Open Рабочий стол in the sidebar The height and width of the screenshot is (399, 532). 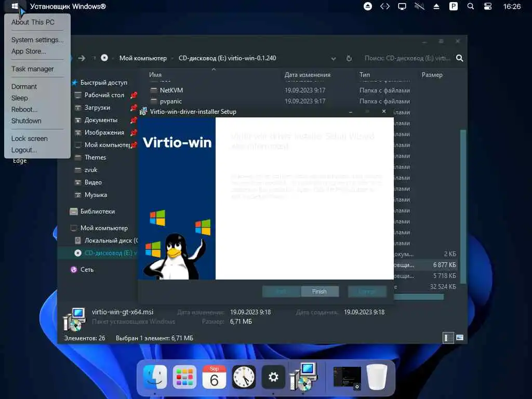(x=104, y=95)
